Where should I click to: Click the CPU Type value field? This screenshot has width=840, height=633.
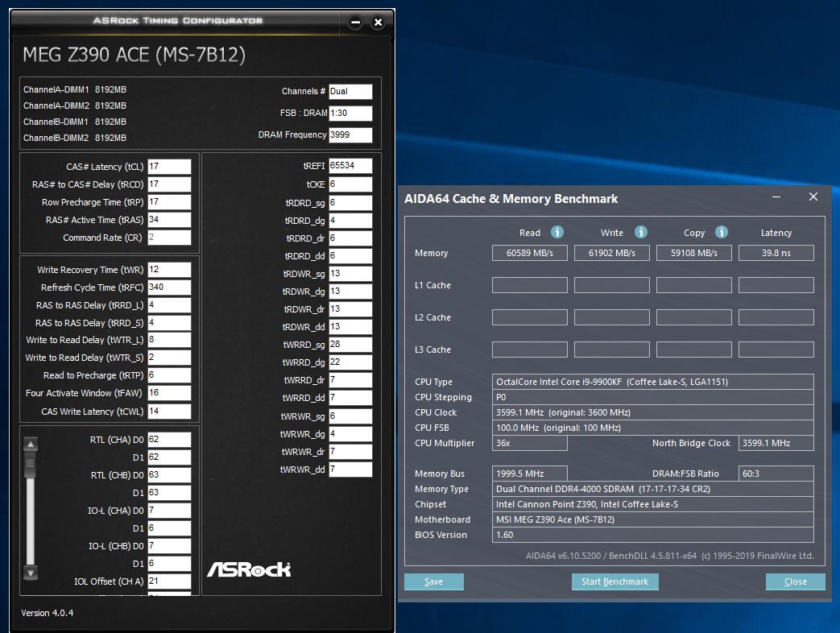653,382
